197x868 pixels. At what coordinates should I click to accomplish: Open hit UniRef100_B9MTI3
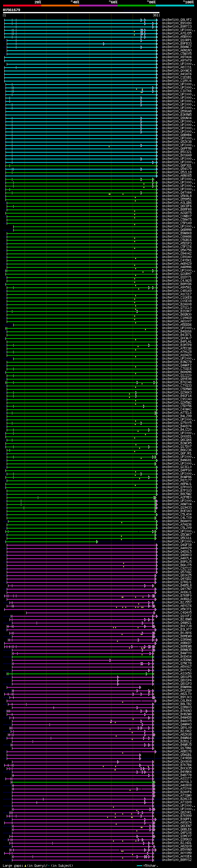pyautogui.click(x=177, y=26)
